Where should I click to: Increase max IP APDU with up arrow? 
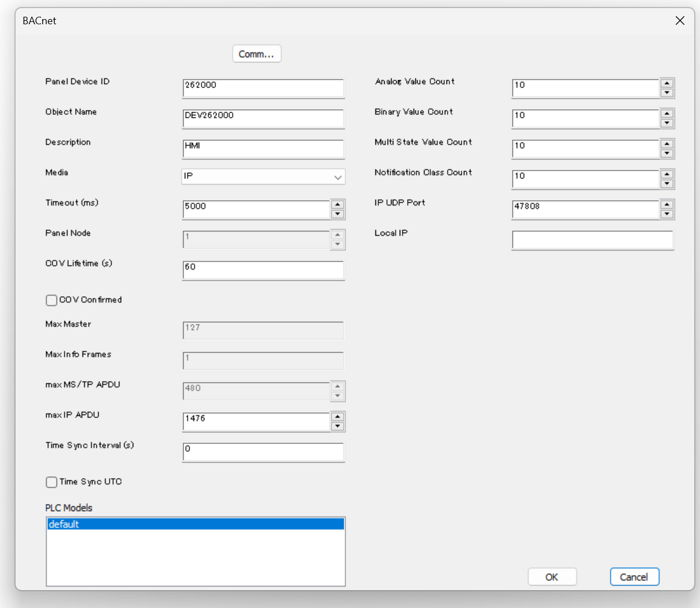pyautogui.click(x=338, y=417)
